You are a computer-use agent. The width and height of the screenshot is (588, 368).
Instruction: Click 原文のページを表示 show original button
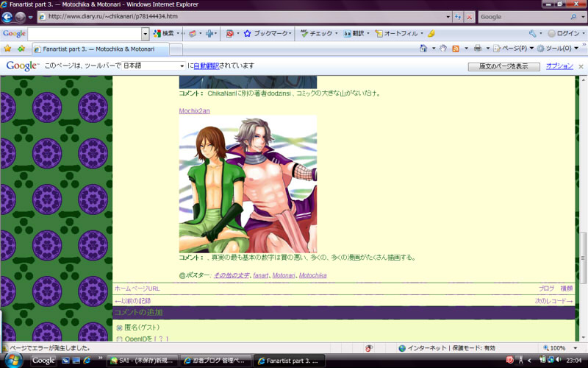(x=503, y=66)
